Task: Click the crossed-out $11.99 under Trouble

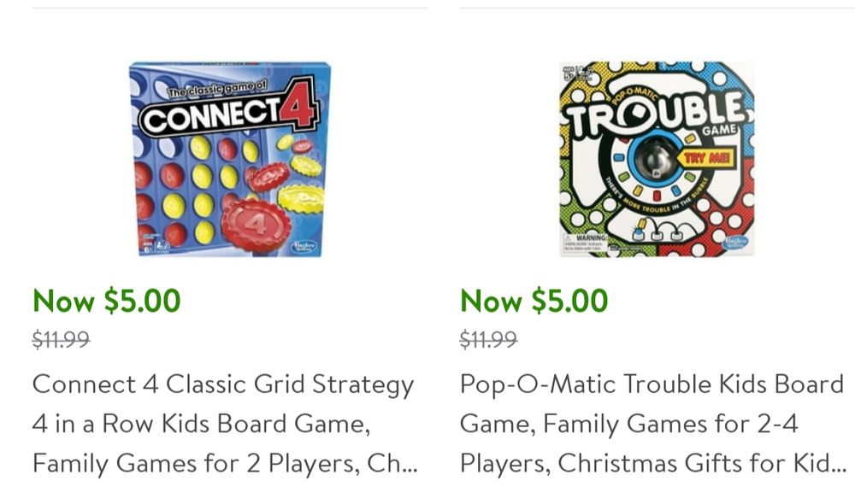Action: [488, 339]
